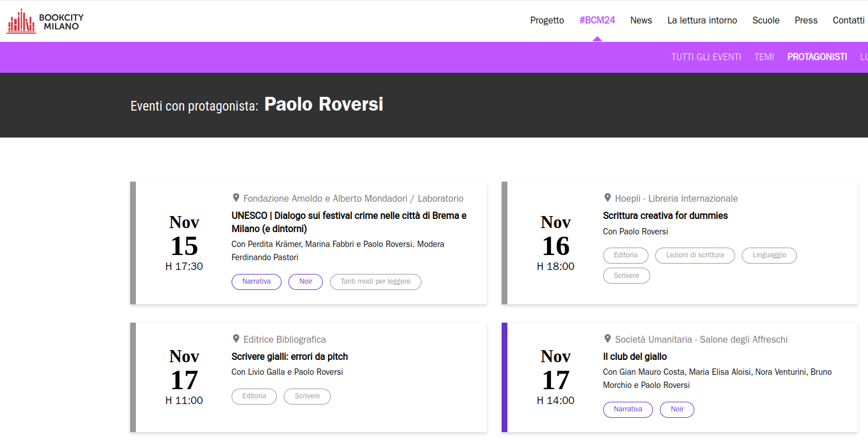Click Narrativa tag on Il club del giallo

click(628, 410)
